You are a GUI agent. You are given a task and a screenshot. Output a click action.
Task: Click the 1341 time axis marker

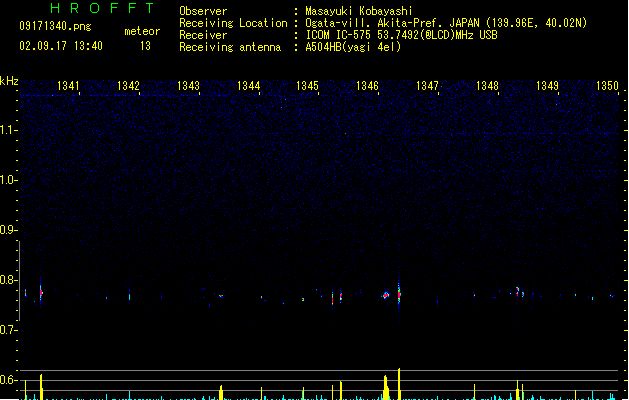[x=68, y=86]
